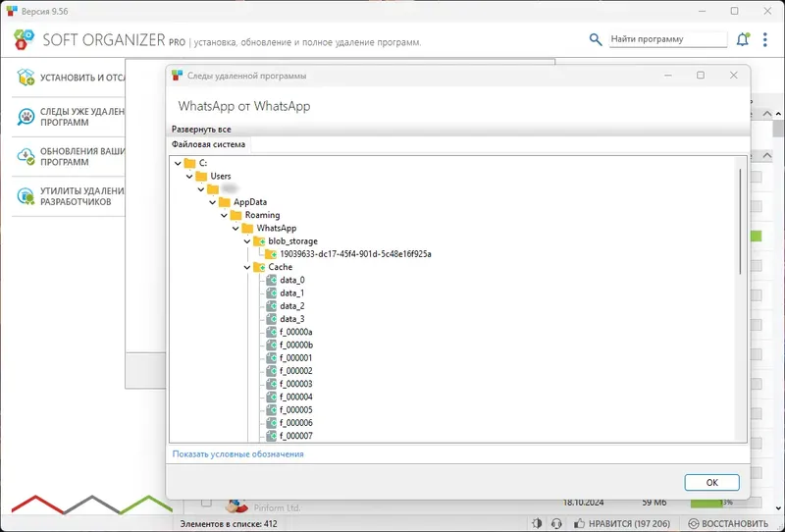Click the 18.10.2024 date cell
This screenshot has height=532, width=785.
583,502
